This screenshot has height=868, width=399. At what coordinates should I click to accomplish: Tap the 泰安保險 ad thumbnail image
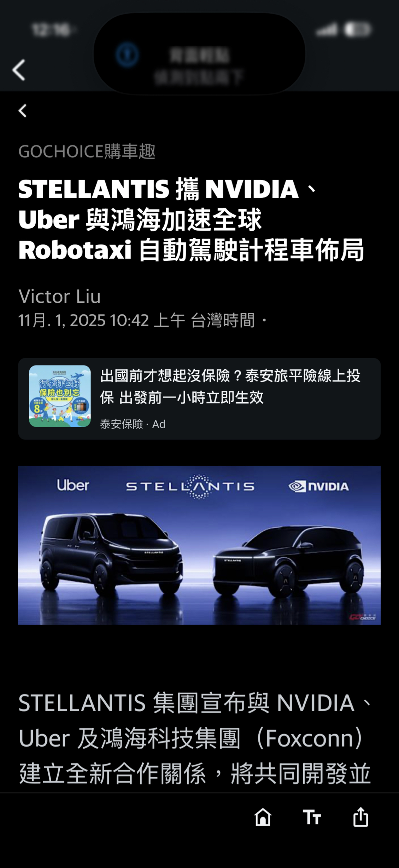(60, 396)
